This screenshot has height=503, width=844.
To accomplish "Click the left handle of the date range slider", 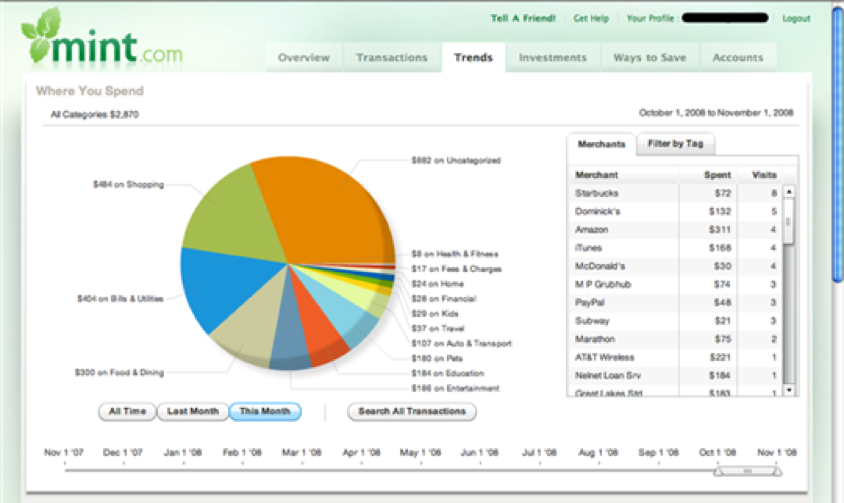I will point(719,471).
